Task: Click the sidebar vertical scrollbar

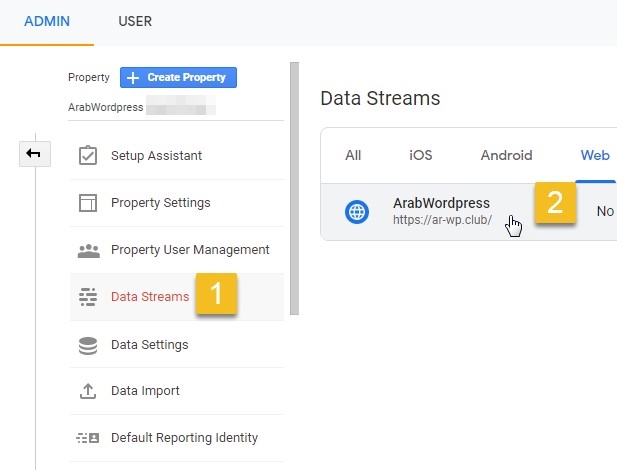Action: pyautogui.click(x=294, y=190)
